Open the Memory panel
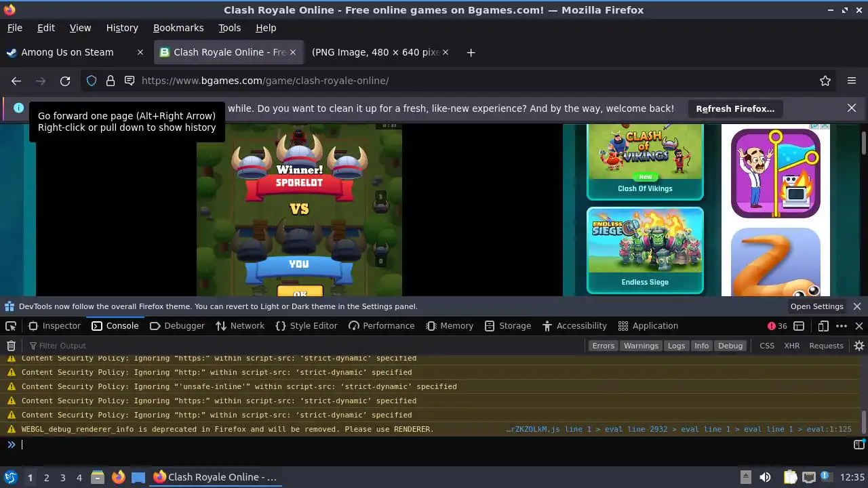 tap(450, 326)
